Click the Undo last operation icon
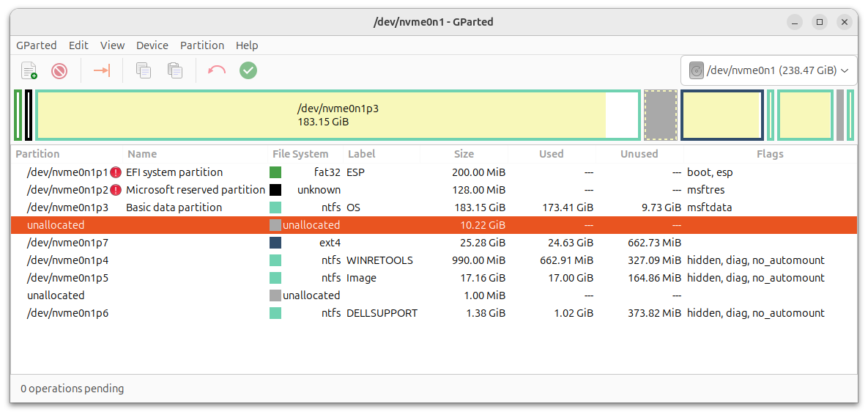Viewport: 868px width, 415px height. coord(217,70)
